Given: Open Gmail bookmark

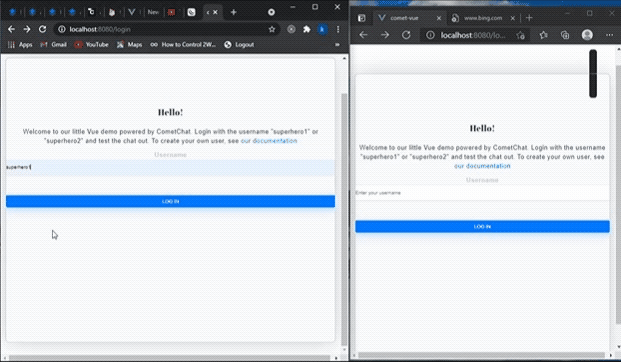Looking at the screenshot, I should click(x=53, y=45).
